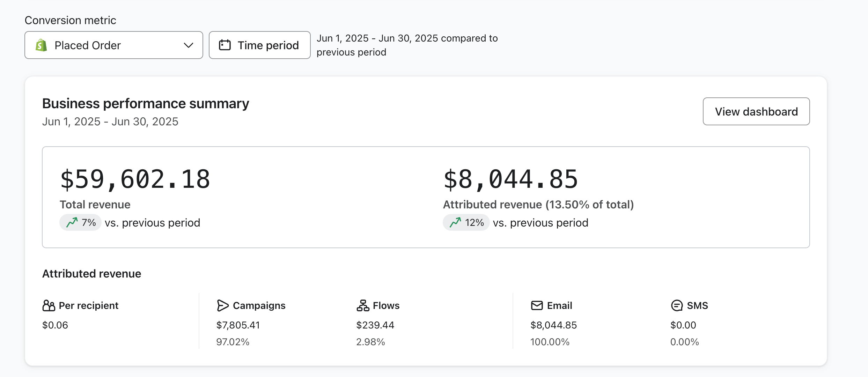Click the View dashboard button
Screen dimensions: 868x377
click(x=756, y=111)
